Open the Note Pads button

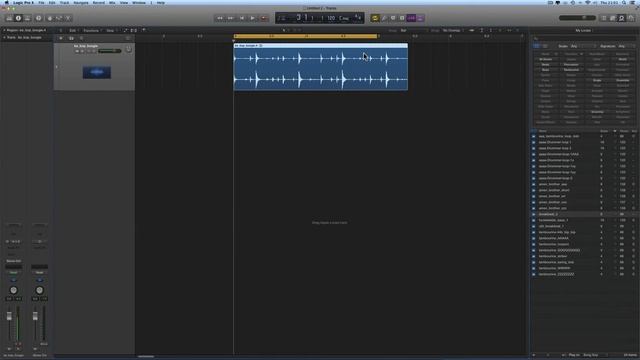click(613, 18)
